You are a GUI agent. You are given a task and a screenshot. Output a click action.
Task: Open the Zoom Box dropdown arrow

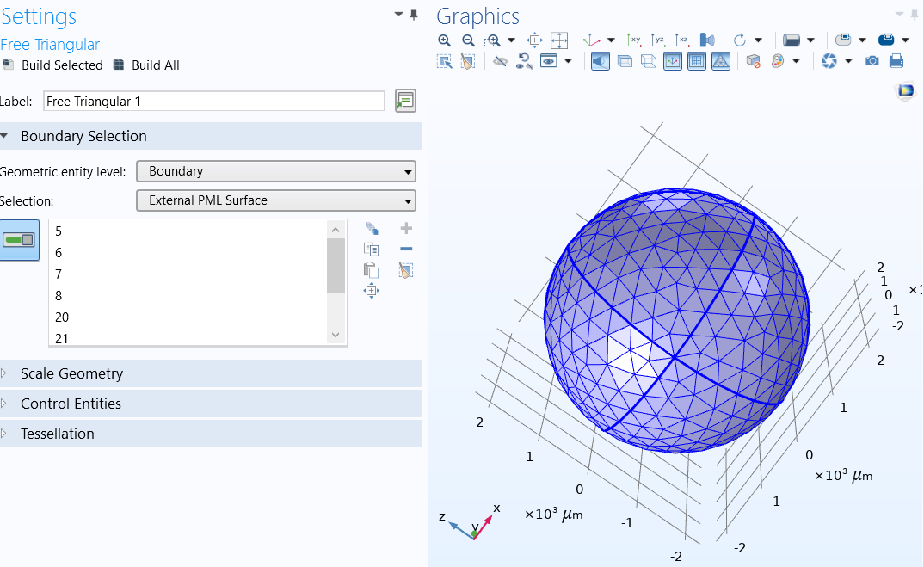[x=512, y=40]
